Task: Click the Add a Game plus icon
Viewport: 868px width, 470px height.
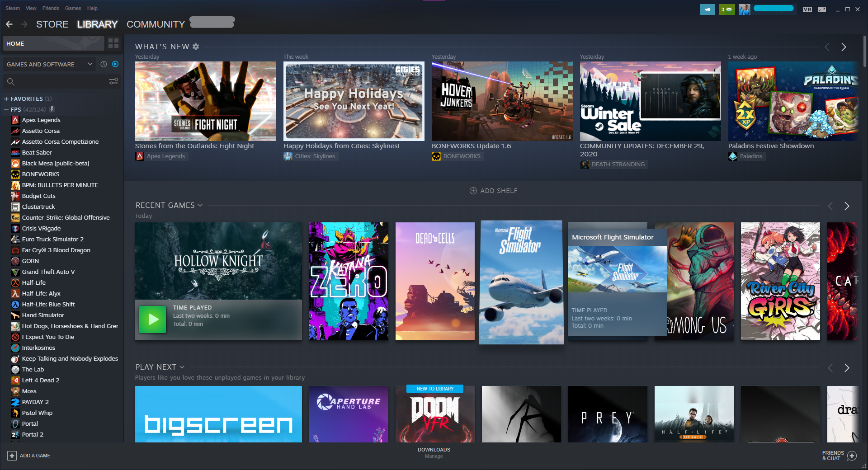Action: point(12,456)
